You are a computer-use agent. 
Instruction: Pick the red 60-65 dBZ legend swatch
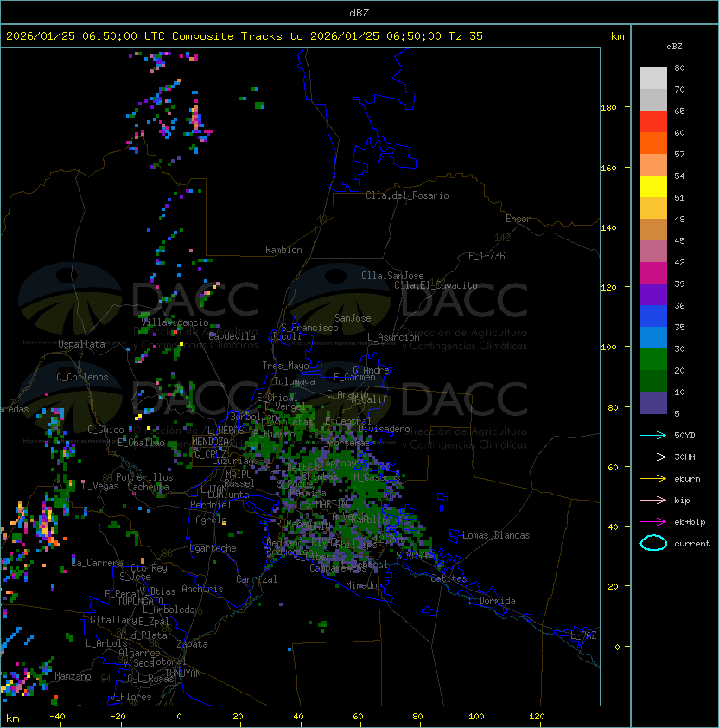click(653, 122)
